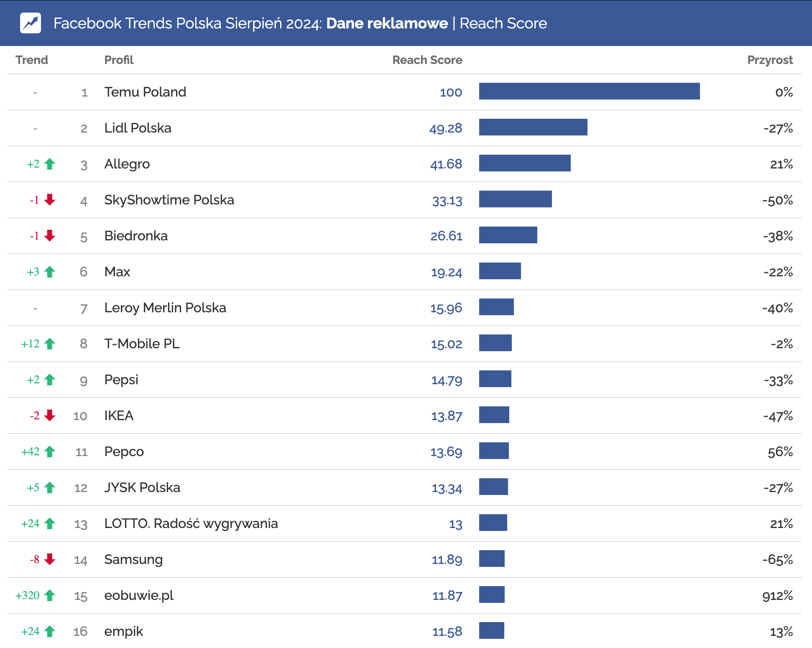Viewport: 812px width, 648px height.
Task: Click the 26.61 reach score value
Action: (446, 236)
